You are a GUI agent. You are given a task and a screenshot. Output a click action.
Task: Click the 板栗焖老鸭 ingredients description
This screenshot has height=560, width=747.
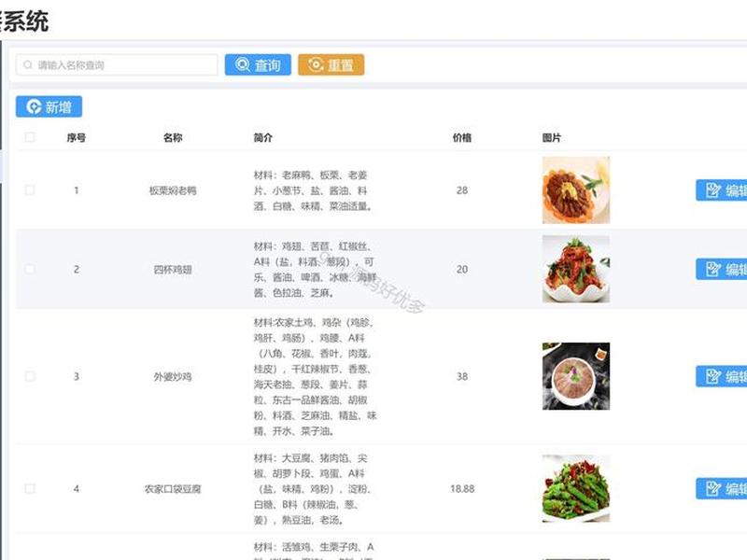click(313, 190)
